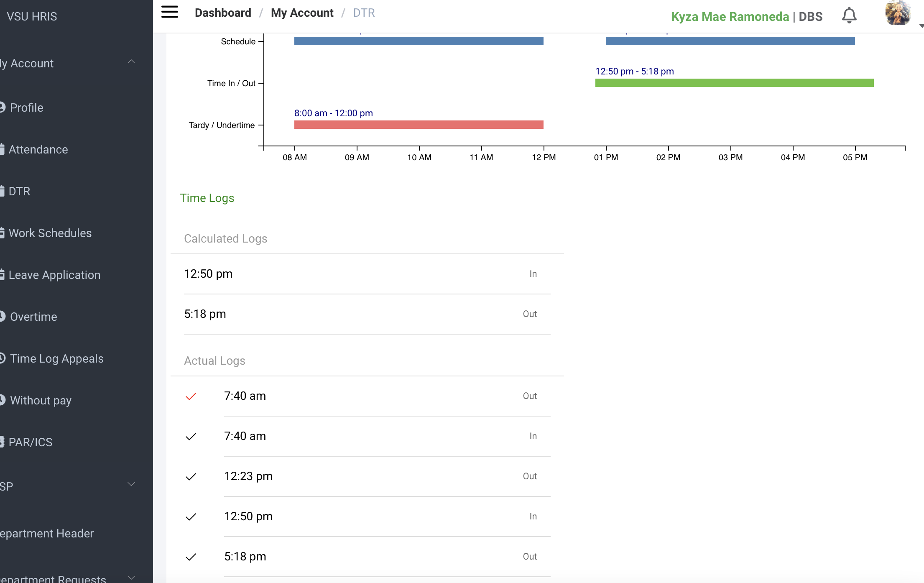Go to Dashboard via breadcrumb
Viewport: 924px width, 583px height.
point(223,13)
